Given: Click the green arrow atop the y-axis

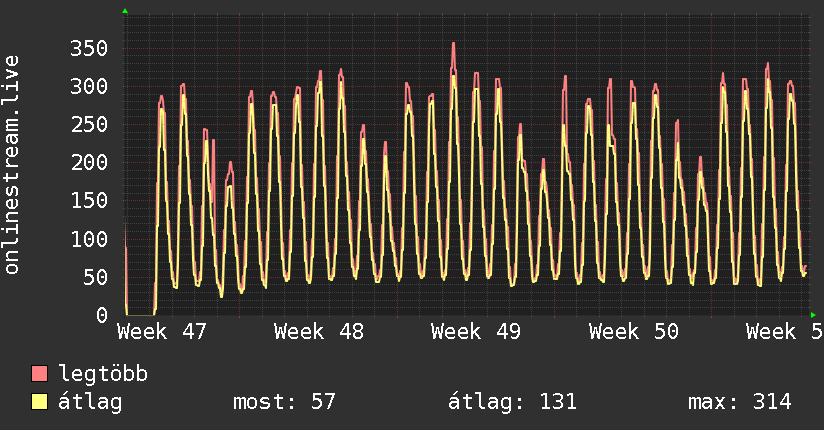Looking at the screenshot, I should (125, 11).
